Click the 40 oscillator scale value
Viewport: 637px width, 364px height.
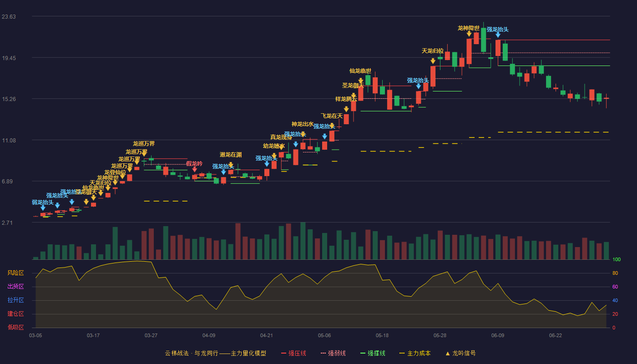click(x=615, y=301)
